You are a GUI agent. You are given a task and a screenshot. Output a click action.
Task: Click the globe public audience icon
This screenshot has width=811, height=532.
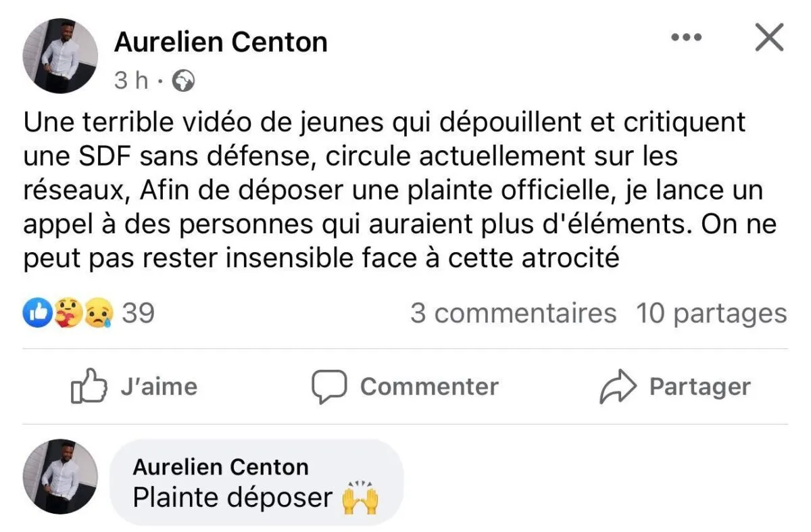183,81
